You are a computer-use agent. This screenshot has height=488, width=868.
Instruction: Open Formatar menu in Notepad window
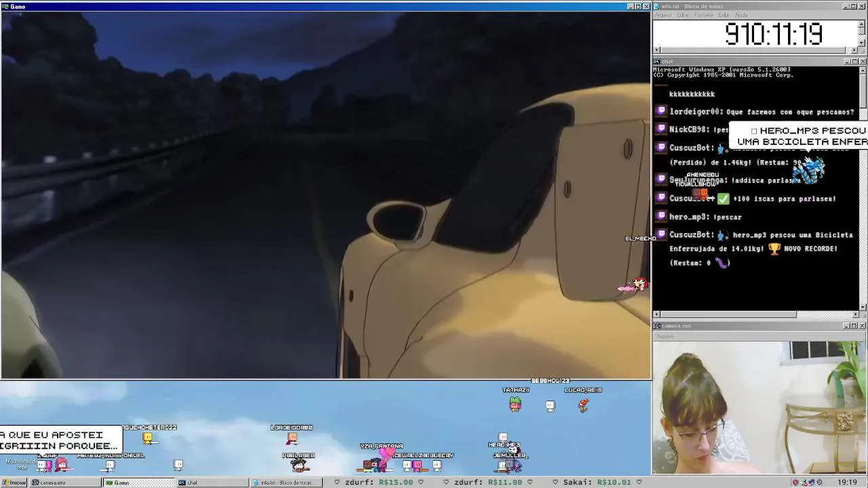tap(704, 15)
